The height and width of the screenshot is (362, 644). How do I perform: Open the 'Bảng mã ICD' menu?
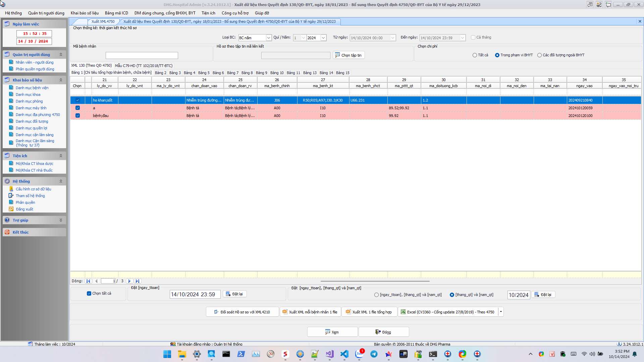[116, 13]
